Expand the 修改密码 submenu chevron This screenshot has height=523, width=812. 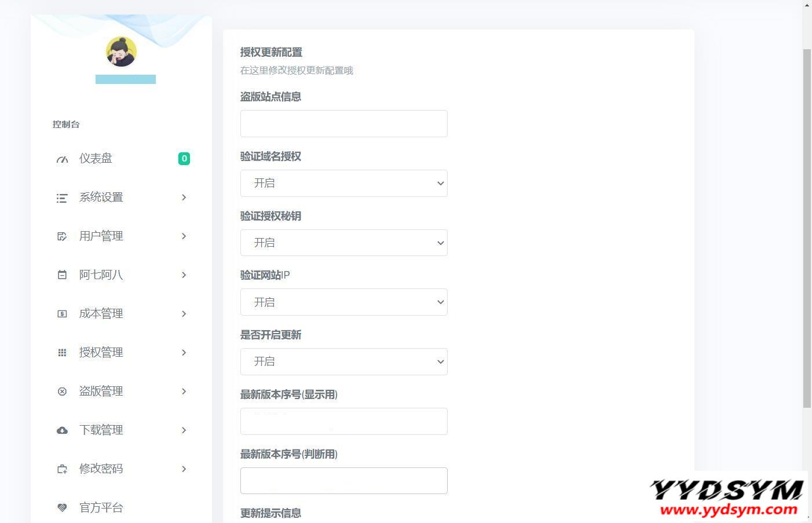pyautogui.click(x=184, y=469)
